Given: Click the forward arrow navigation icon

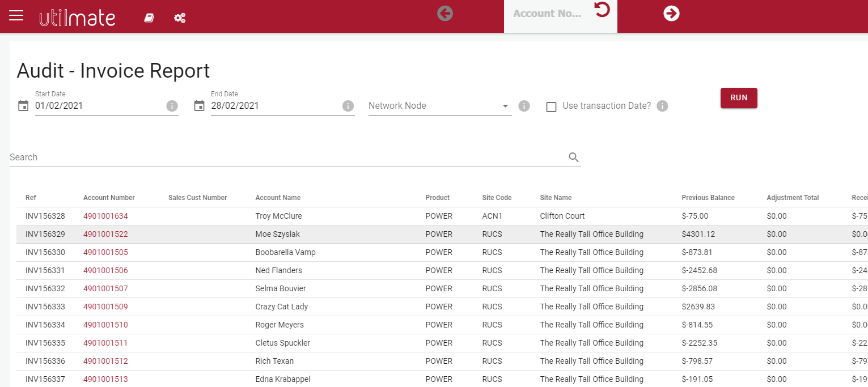Looking at the screenshot, I should 671,13.
